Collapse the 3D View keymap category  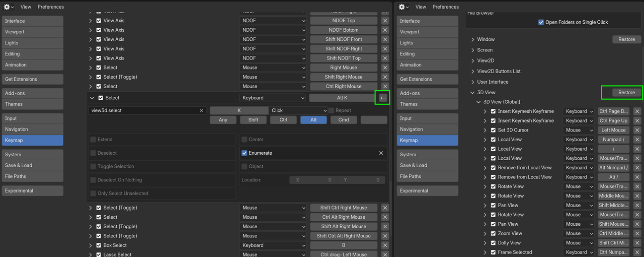pyautogui.click(x=473, y=93)
